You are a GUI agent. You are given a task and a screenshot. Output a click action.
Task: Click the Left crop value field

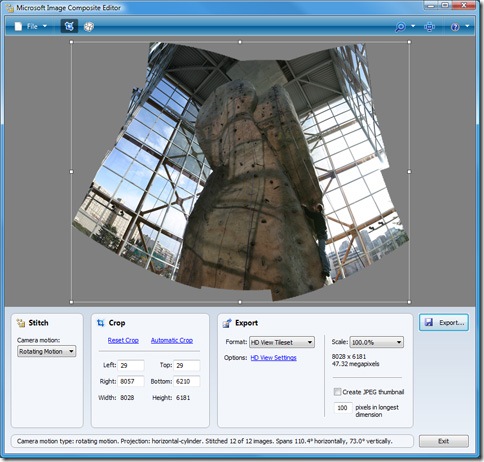pos(131,365)
